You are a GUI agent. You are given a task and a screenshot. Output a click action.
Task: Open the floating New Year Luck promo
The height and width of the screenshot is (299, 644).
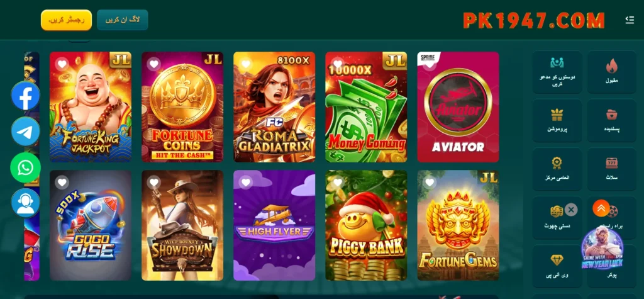pos(602,247)
